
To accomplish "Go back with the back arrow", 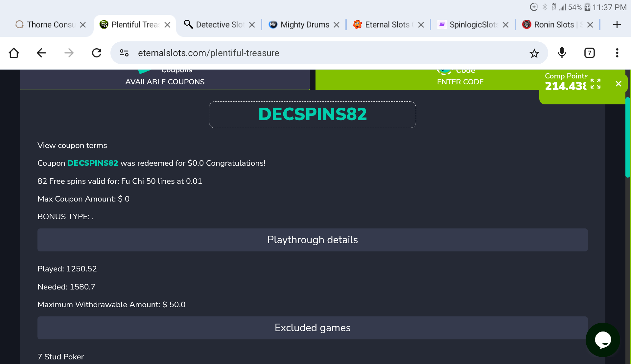I will point(41,53).
